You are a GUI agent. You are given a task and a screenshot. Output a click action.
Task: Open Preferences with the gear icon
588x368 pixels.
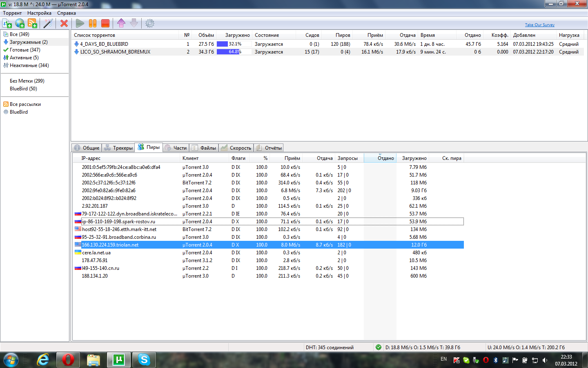point(150,23)
